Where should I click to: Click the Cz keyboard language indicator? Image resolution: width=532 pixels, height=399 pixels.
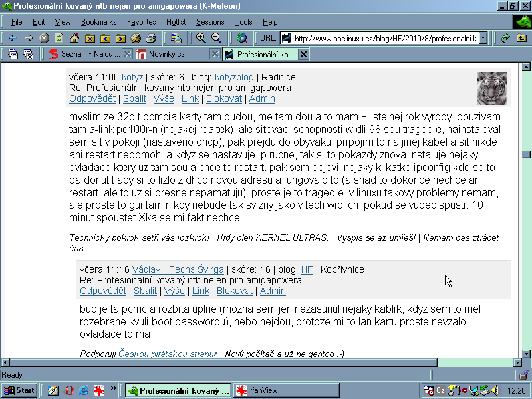(x=440, y=390)
